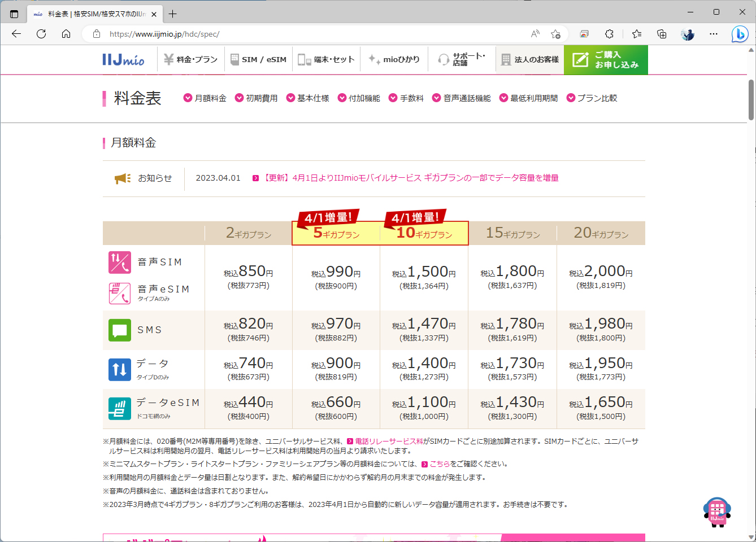Open browser settings and more menu
Viewport: 756px width, 542px height.
pos(714,34)
